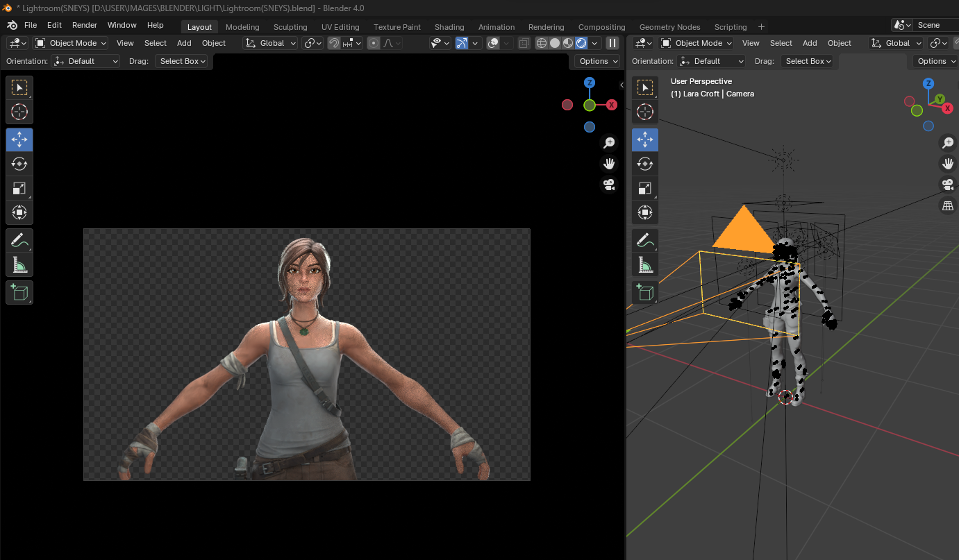Switch to orthographic view in right viewport
Viewport: 959px width, 560px height.
[947, 205]
